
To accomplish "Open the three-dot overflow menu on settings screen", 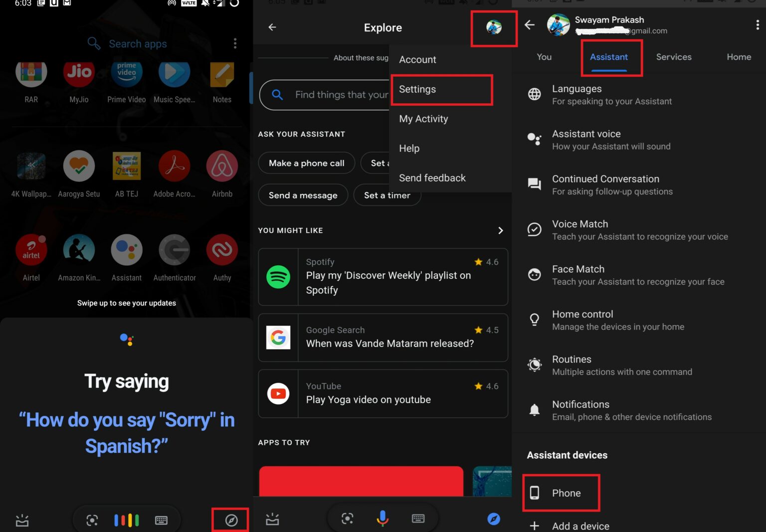I will 758,25.
